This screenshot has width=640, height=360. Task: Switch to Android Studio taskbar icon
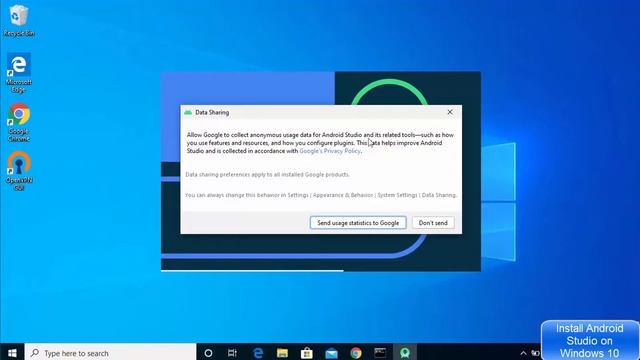pos(404,353)
